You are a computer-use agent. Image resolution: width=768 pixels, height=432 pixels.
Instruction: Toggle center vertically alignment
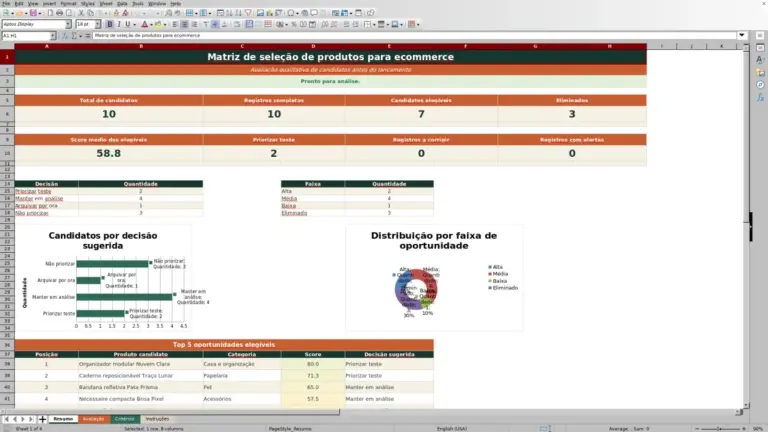pyautogui.click(x=215, y=24)
